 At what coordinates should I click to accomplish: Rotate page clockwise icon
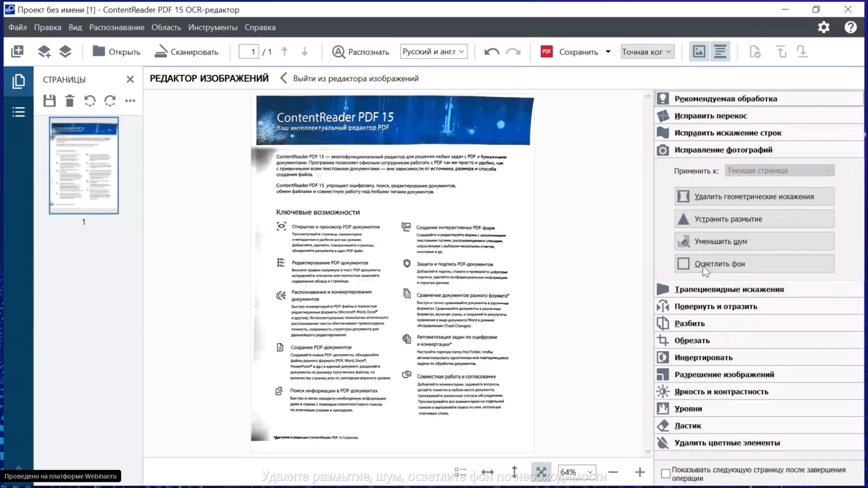click(110, 101)
